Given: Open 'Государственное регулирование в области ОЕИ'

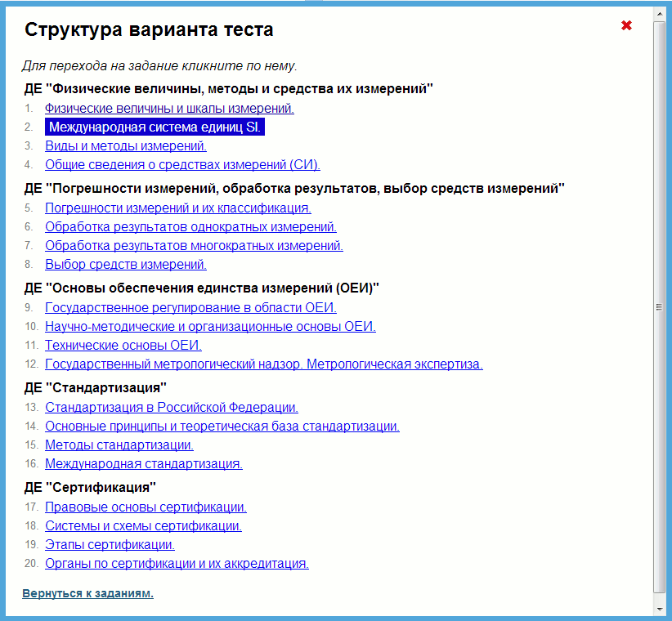Looking at the screenshot, I should pyautogui.click(x=190, y=308).
